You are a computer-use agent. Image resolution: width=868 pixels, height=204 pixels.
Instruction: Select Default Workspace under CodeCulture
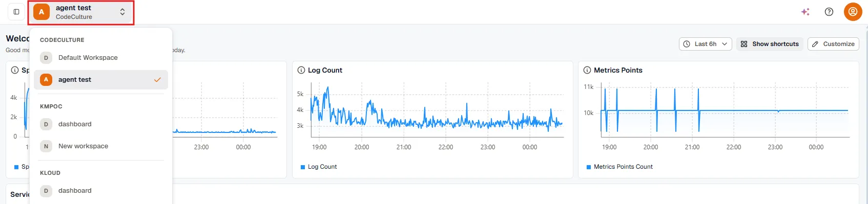coord(101,58)
